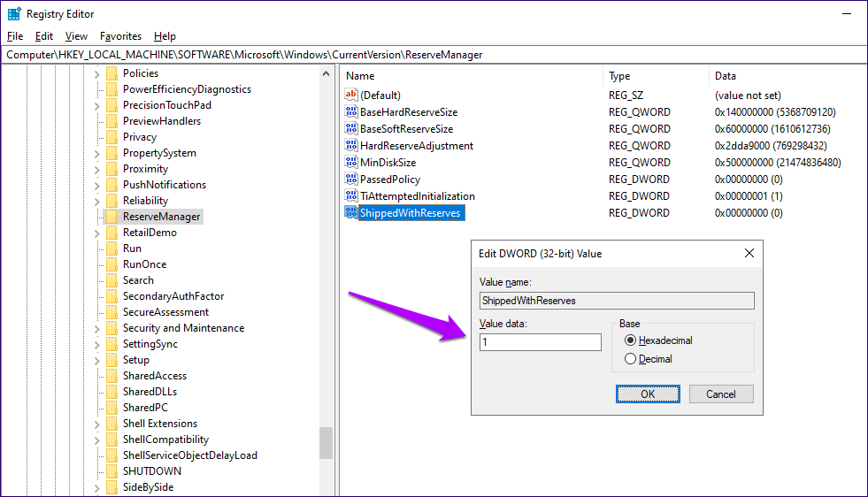Expand the Policies key

click(96, 73)
